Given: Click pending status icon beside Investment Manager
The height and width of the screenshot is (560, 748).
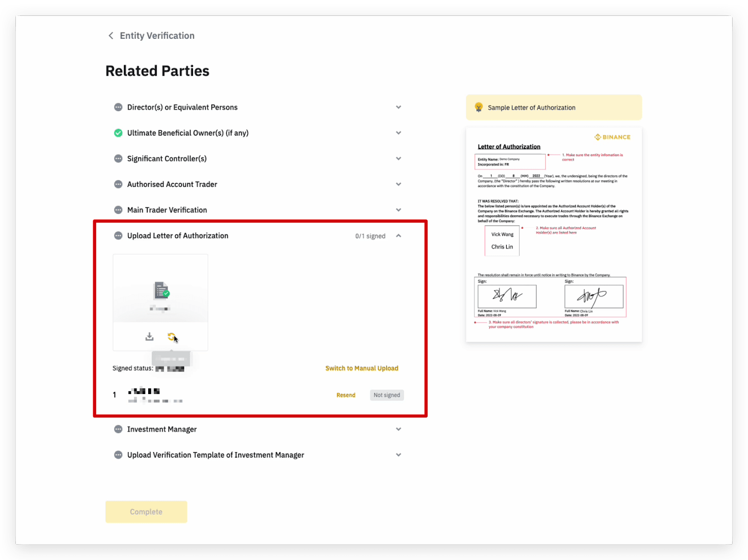Looking at the screenshot, I should click(x=118, y=429).
